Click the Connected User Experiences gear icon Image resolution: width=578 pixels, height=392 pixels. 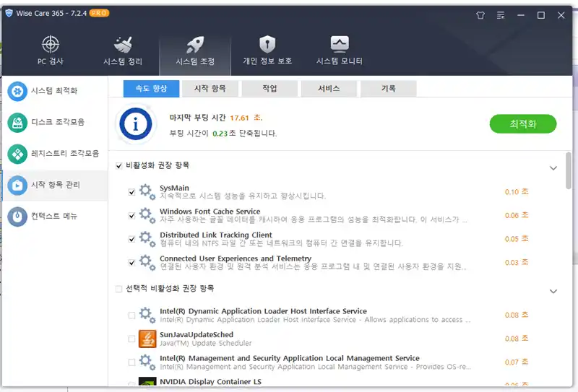pyautogui.click(x=147, y=263)
